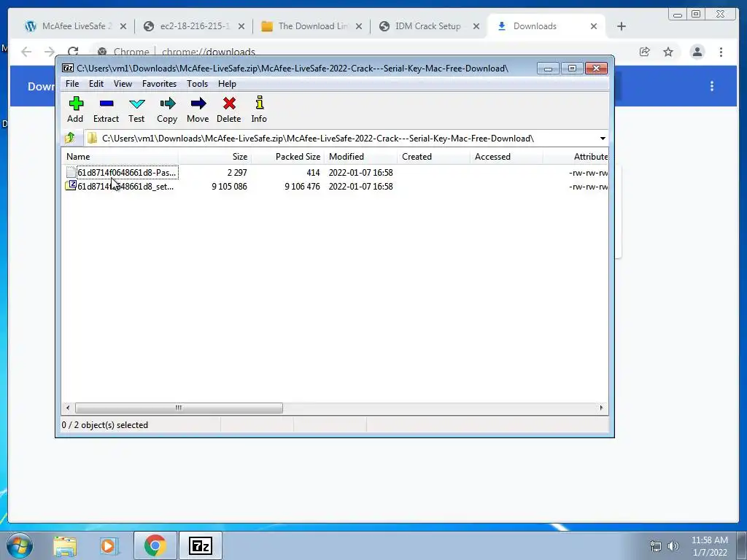Screen dimensions: 747x560
Task: Click the Move toolbar icon
Action: click(x=198, y=109)
